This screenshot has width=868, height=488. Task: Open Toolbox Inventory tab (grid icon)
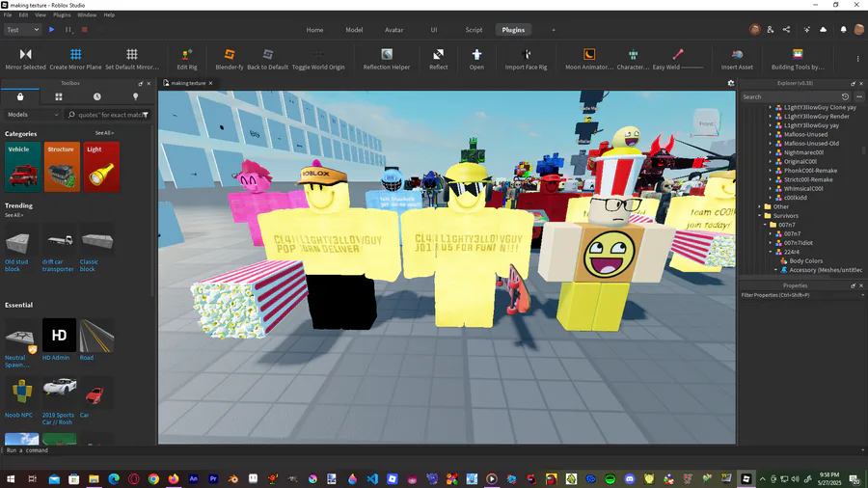tap(59, 96)
